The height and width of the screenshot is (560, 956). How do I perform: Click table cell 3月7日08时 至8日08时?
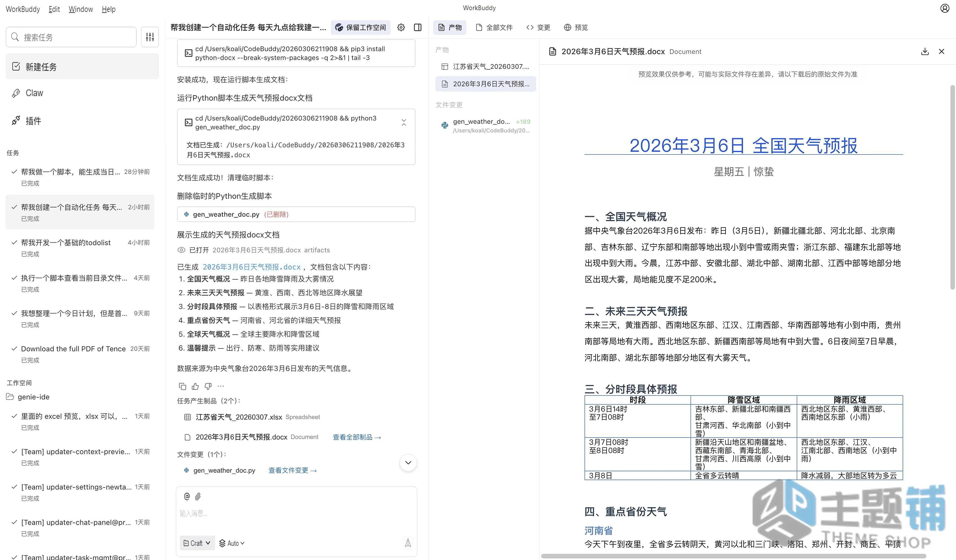point(638,454)
